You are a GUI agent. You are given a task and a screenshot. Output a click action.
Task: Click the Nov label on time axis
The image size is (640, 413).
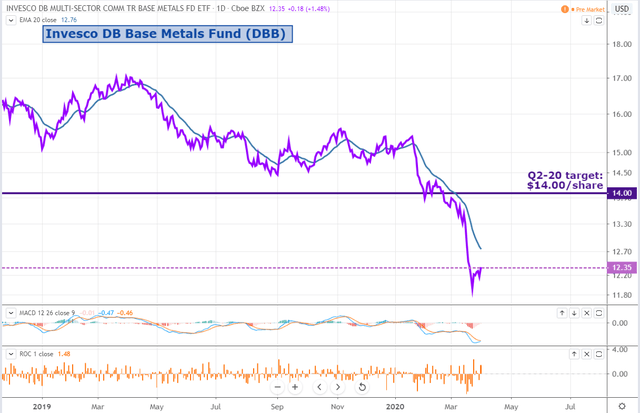pos(338,406)
